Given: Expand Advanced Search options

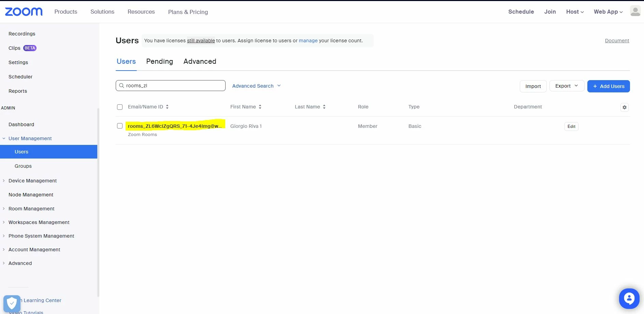Looking at the screenshot, I should pos(256,86).
